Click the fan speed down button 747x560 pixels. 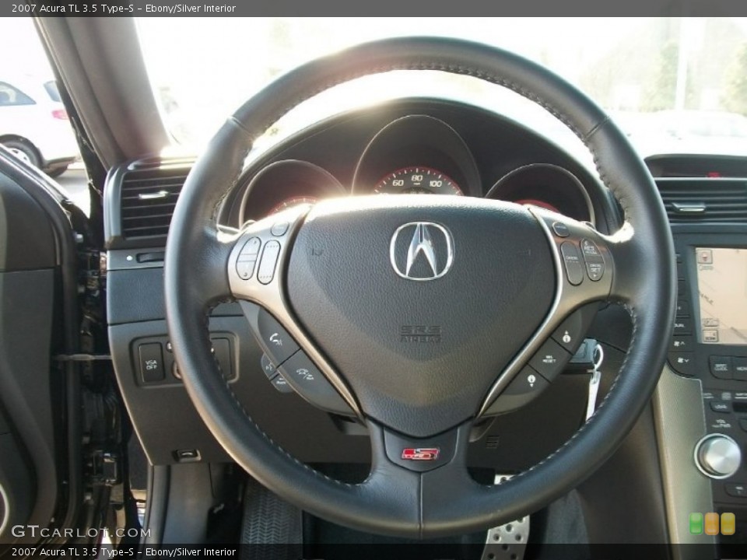(684, 361)
